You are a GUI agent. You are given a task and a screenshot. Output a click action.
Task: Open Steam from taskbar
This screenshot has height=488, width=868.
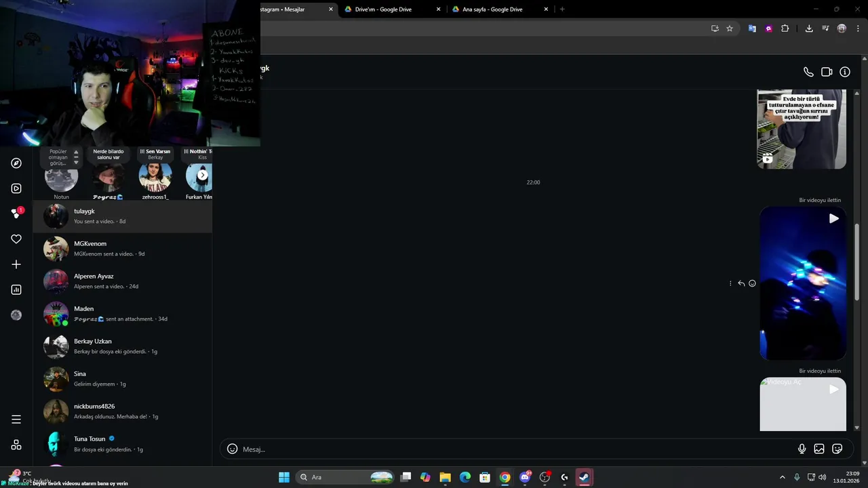[584, 477]
